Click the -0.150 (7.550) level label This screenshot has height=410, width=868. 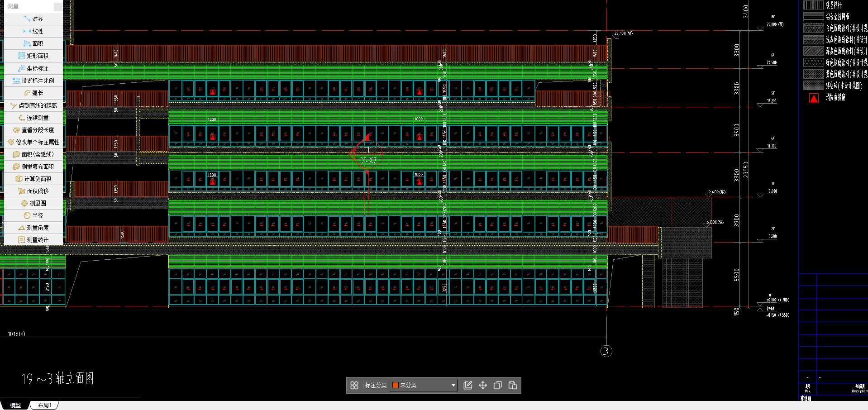[x=777, y=315]
